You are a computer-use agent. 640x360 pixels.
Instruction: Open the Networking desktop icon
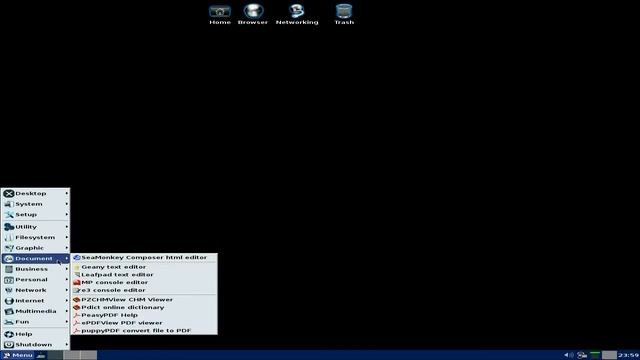(x=297, y=15)
